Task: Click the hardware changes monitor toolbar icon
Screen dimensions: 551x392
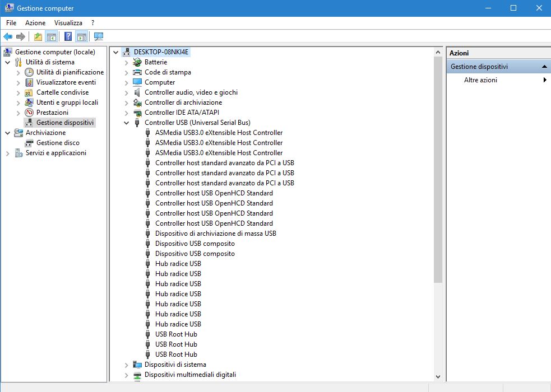Action: coord(99,36)
